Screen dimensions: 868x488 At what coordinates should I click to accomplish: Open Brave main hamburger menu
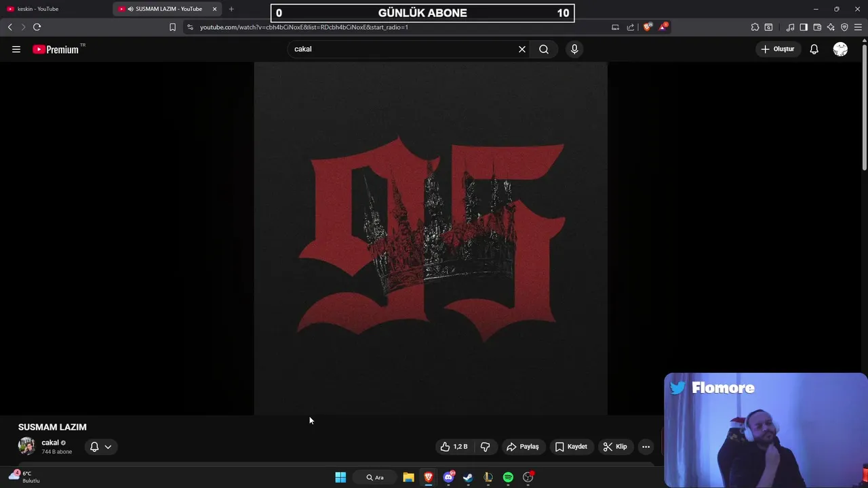point(859,27)
